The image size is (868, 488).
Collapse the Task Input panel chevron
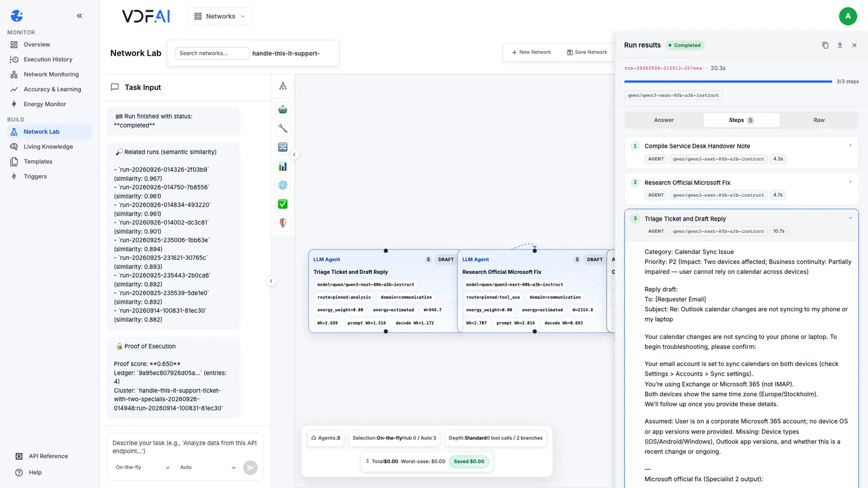[x=271, y=281]
